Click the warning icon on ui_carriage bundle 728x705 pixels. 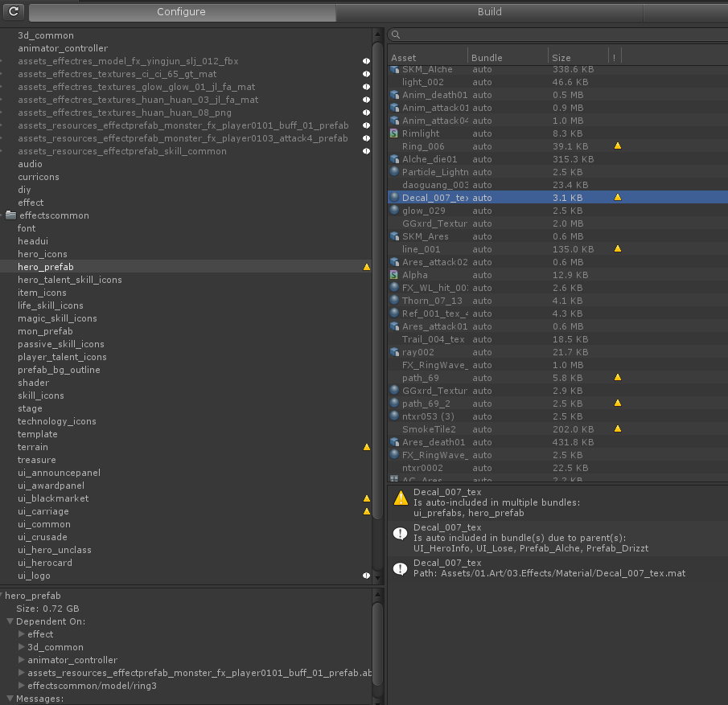pyautogui.click(x=366, y=511)
